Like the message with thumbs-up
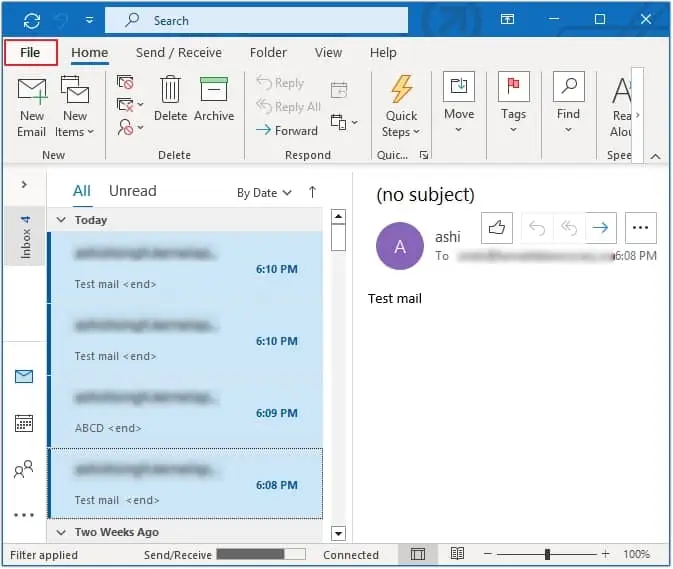 [x=497, y=227]
